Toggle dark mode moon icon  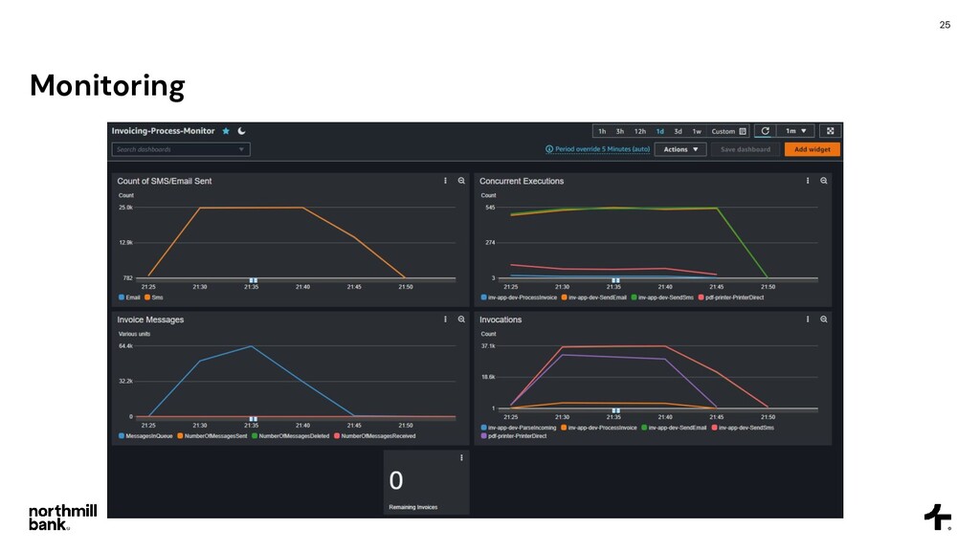point(242,131)
